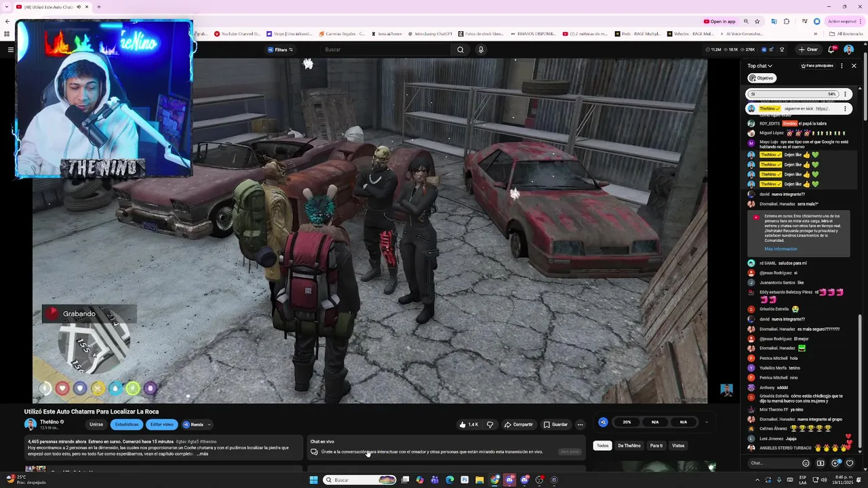Viewport: 868px width, 488px height.
Task: Click Open in app in address bar
Action: 719,21
